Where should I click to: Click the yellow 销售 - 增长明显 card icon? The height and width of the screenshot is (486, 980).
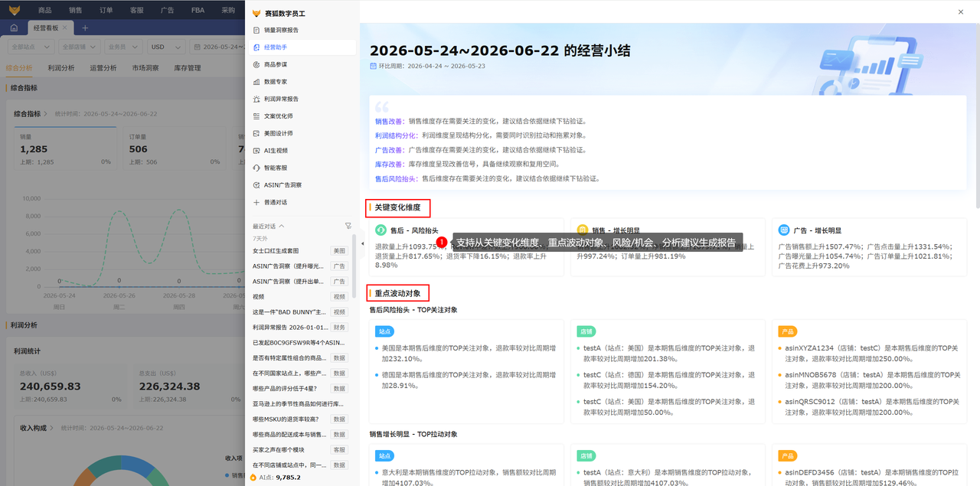click(x=582, y=230)
